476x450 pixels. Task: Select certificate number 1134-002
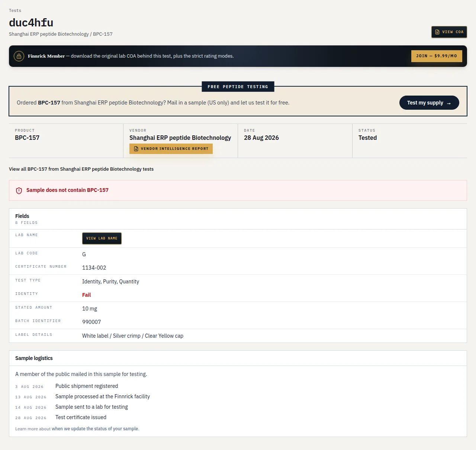(94, 268)
